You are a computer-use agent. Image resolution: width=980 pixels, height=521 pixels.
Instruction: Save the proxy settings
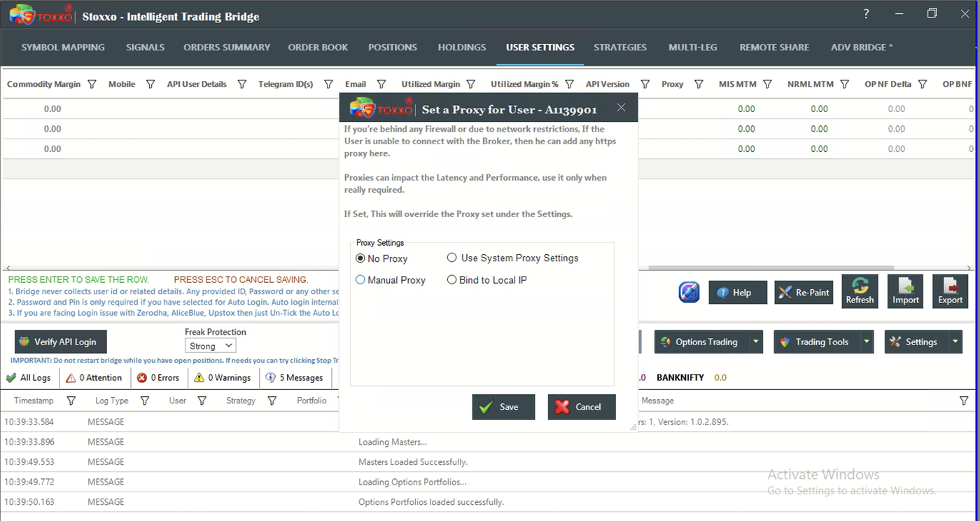click(x=503, y=407)
